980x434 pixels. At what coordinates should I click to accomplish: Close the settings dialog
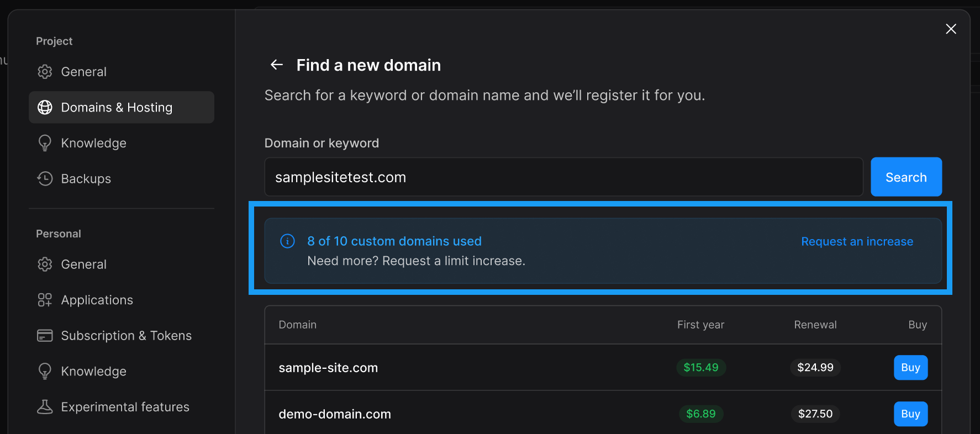pos(951,29)
